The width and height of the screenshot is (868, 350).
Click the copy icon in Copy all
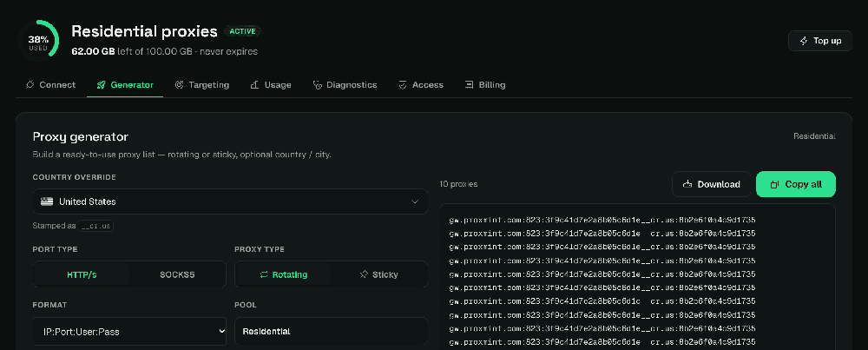pyautogui.click(x=775, y=184)
